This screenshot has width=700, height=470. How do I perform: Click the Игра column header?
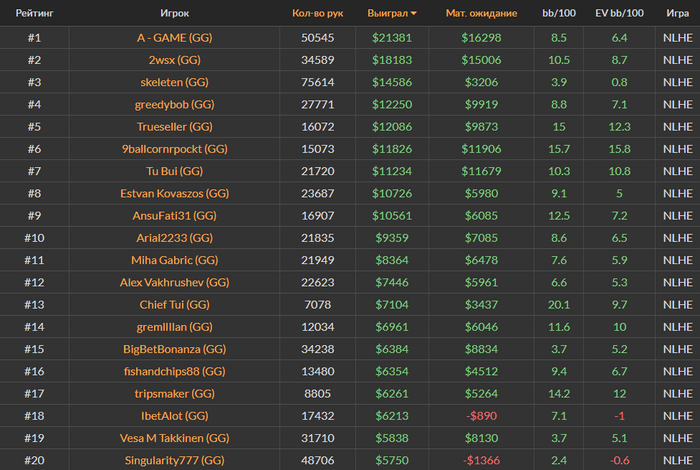click(677, 14)
